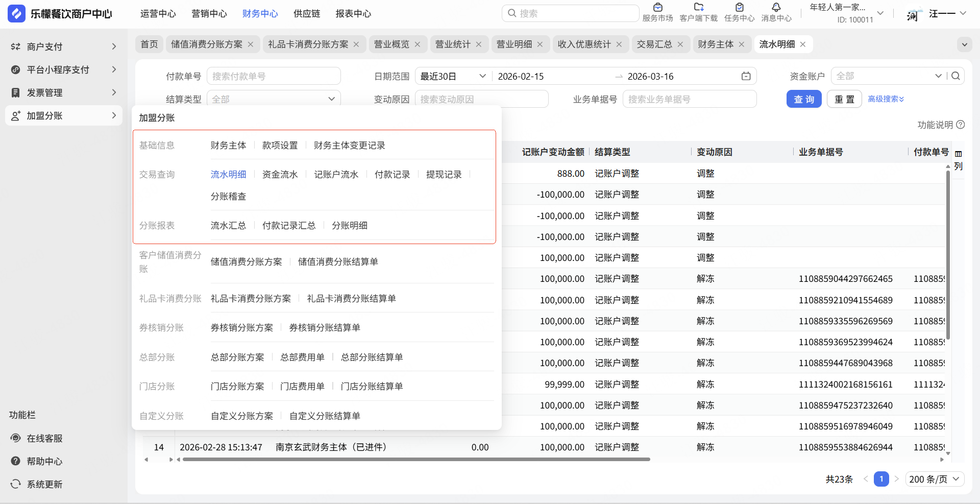
Task: Open 消息中心 bell notification icon
Action: (776, 8)
